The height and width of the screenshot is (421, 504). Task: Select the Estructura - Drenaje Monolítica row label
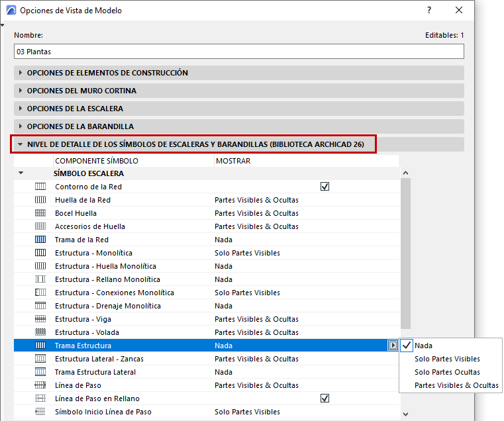pyautogui.click(x=108, y=306)
